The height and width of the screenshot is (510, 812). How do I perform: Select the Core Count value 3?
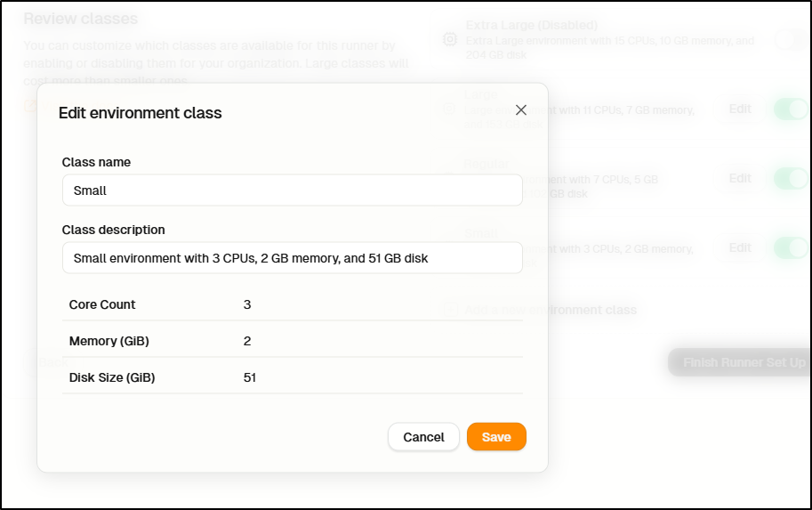click(247, 304)
